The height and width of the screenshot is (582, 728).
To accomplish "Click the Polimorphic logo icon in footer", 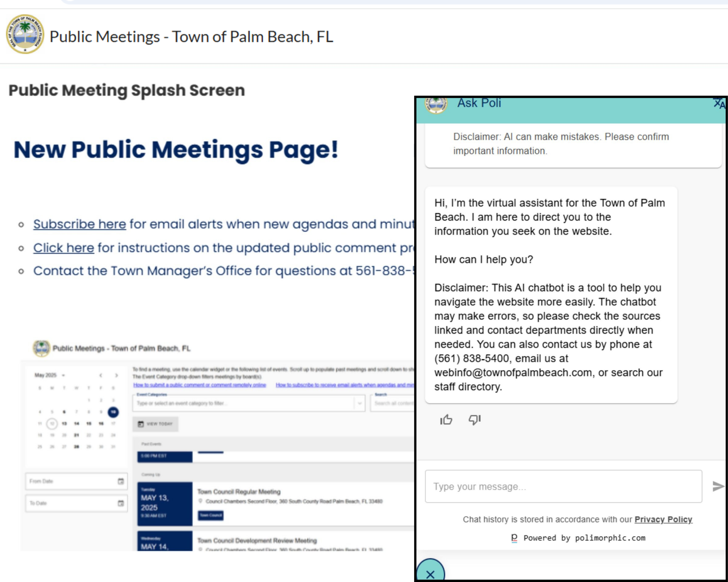I will click(x=514, y=538).
